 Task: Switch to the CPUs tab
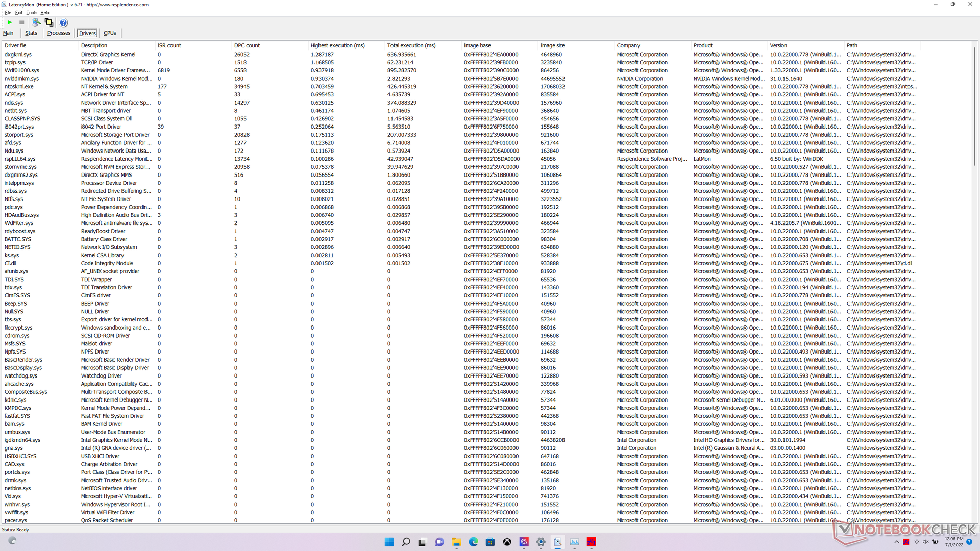point(110,33)
